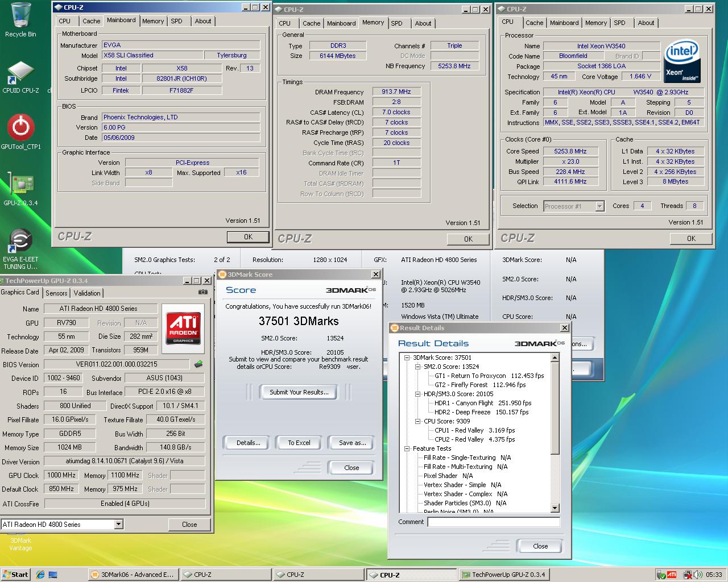728x582 pixels.
Task: Click OK in the Mainboard CPU-Z window
Action: coord(248,237)
